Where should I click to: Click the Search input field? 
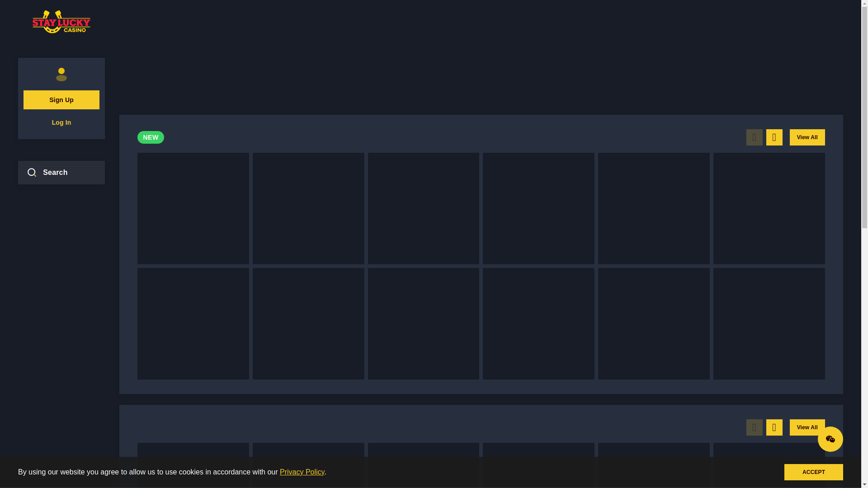[x=61, y=173]
